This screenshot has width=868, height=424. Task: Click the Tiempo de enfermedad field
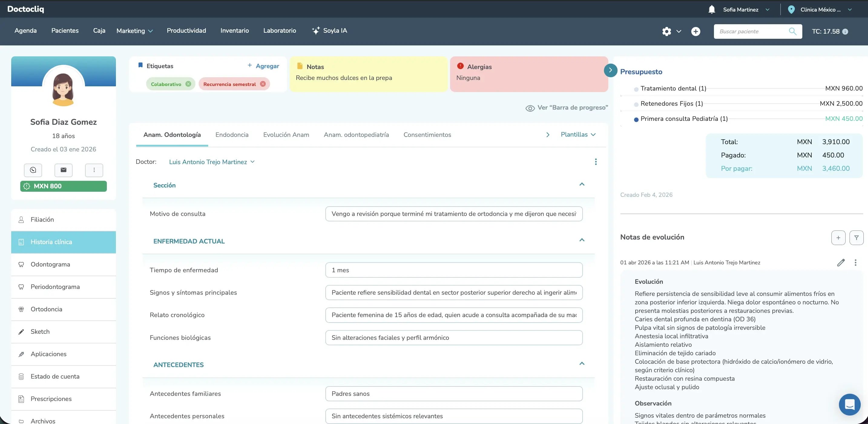[x=454, y=270]
